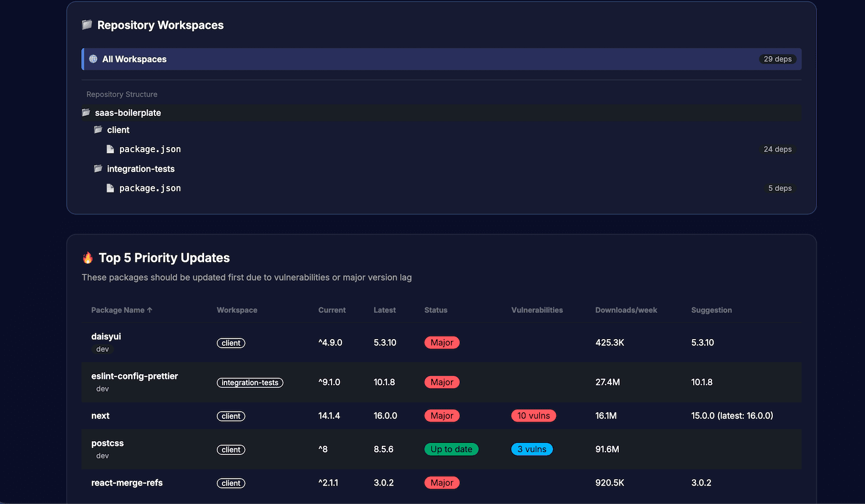
Task: Open the 10 vulns badge for next
Action: coord(533,415)
